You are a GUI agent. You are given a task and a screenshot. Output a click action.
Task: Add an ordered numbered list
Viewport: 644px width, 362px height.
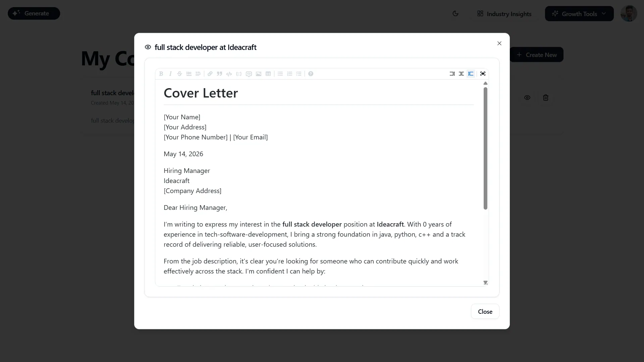pos(289,74)
